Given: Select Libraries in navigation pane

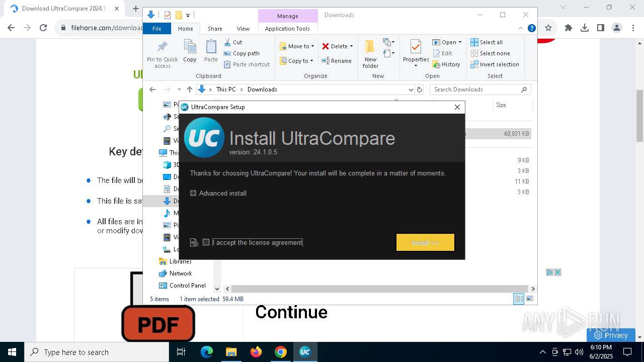Looking at the screenshot, I should pos(180,261).
